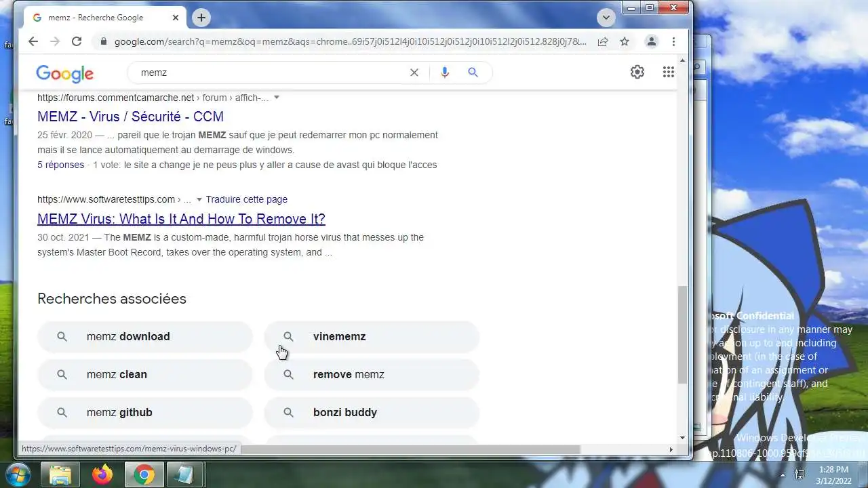
Task: Open Chrome three-dot menu
Action: click(x=673, y=41)
